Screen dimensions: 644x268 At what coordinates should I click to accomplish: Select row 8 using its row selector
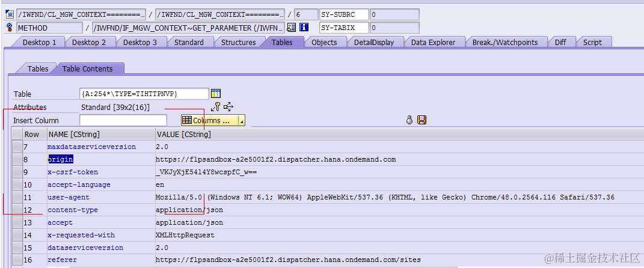coord(17,159)
